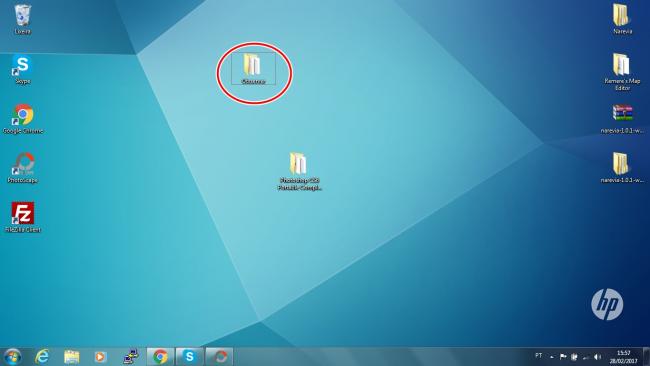Viewport: 650px width, 366px height.
Task: Select the narevia WinRAR archive icon
Action: 622,119
